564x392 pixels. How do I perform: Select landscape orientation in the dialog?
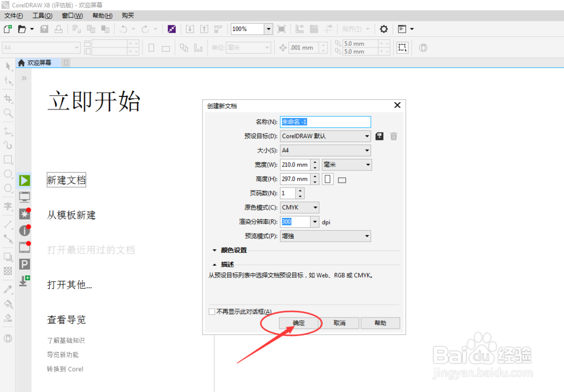[x=342, y=180]
